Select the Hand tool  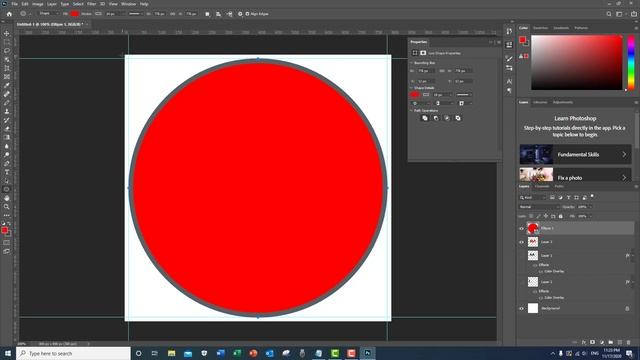point(7,198)
